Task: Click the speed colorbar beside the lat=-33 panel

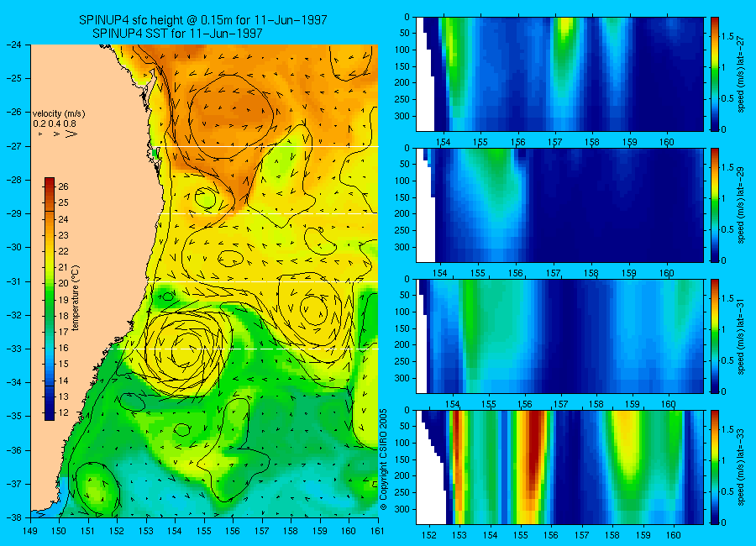Action: [x=714, y=467]
